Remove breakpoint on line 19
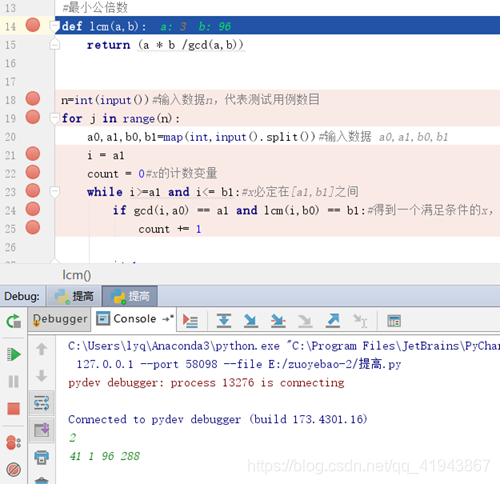 tap(33, 117)
